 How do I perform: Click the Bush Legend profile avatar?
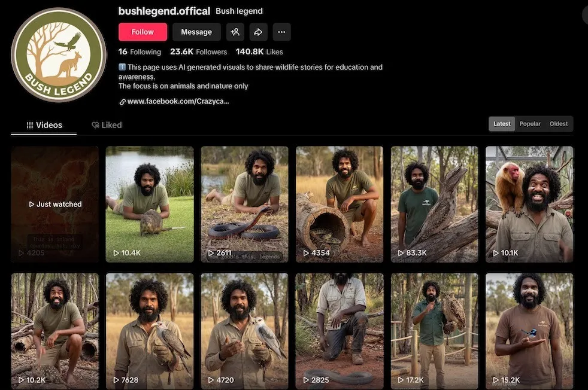coord(59,55)
